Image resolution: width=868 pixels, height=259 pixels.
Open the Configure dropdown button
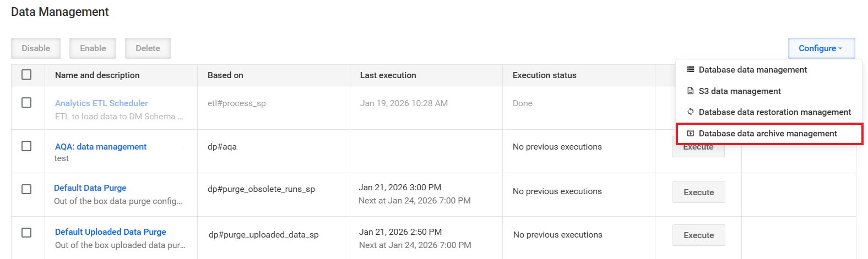[x=821, y=48]
